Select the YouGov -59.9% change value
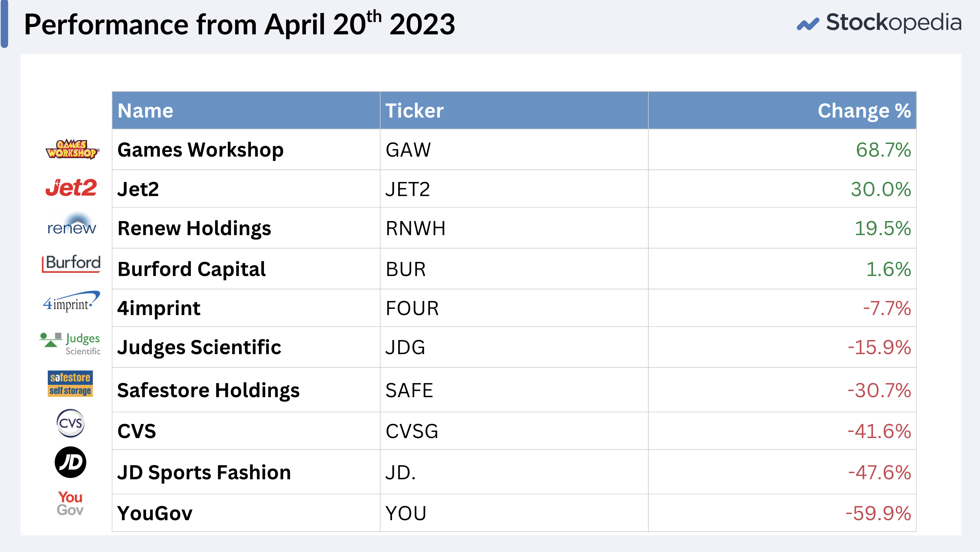 click(x=878, y=513)
